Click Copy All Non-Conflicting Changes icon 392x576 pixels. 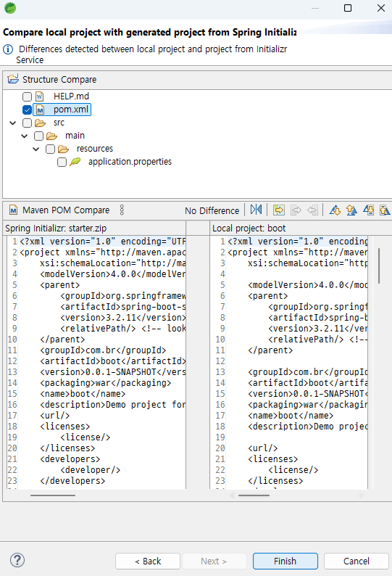(x=278, y=210)
